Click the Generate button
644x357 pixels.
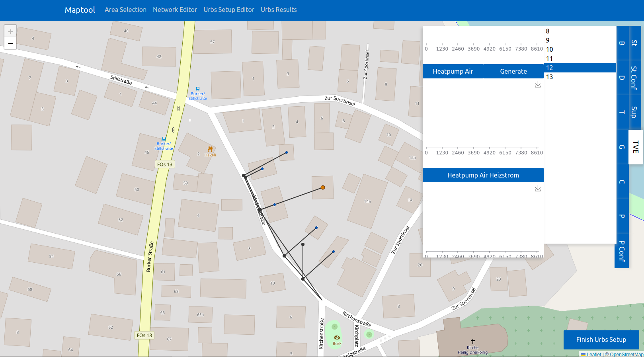pyautogui.click(x=513, y=71)
